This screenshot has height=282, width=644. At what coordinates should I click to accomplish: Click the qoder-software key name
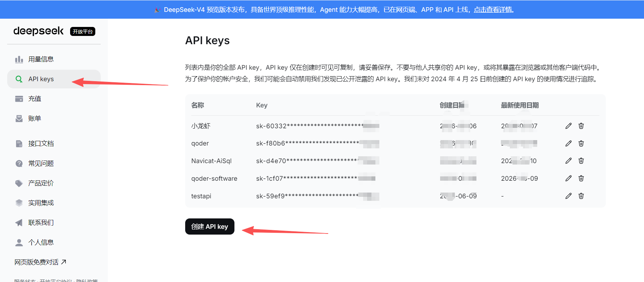[214, 179]
